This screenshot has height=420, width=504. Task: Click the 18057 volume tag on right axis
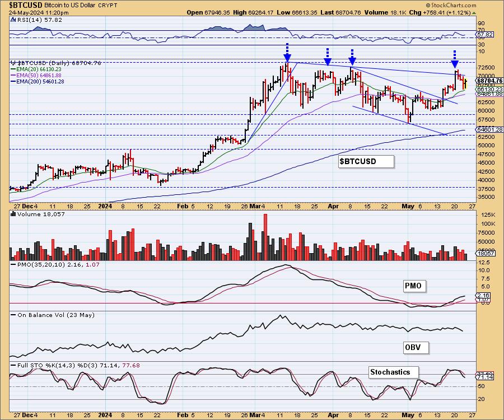tap(485, 253)
